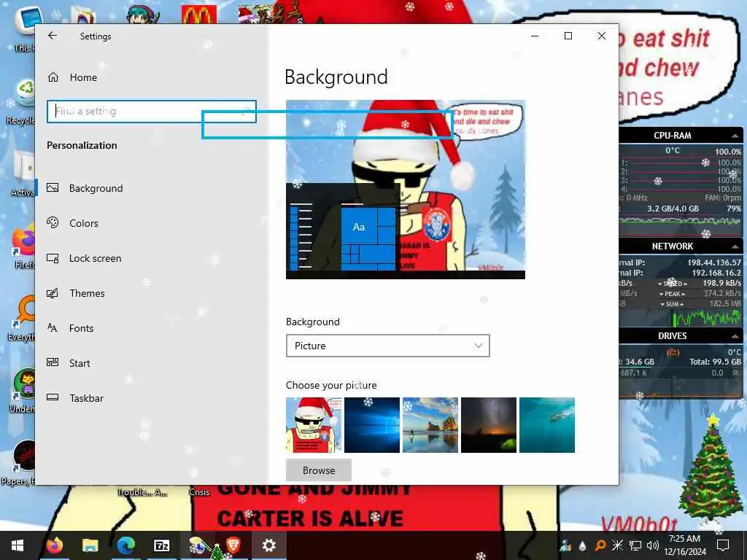Open Brave browser from the taskbar

click(x=233, y=544)
